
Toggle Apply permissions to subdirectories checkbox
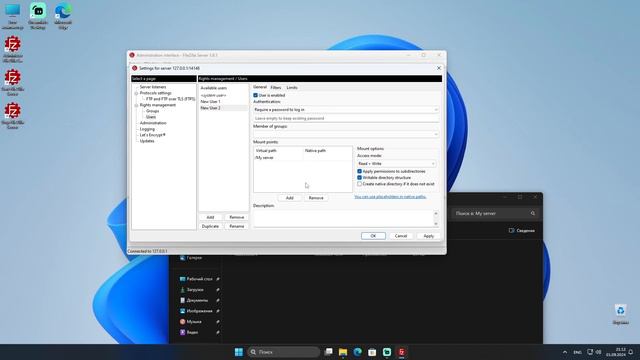pyautogui.click(x=360, y=171)
